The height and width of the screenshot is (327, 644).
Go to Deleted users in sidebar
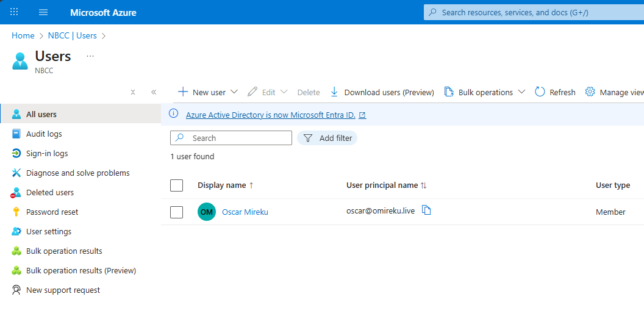click(50, 192)
